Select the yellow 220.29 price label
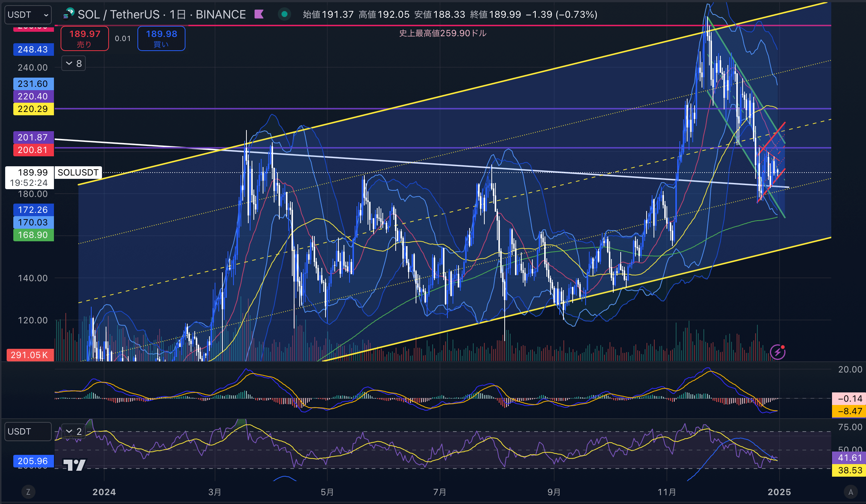 pyautogui.click(x=33, y=109)
